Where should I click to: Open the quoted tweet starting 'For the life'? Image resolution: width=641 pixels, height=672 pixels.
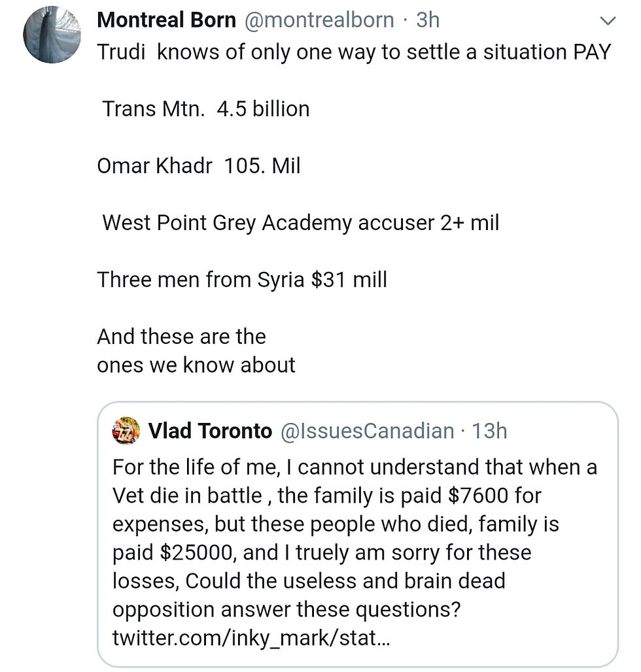[358, 534]
